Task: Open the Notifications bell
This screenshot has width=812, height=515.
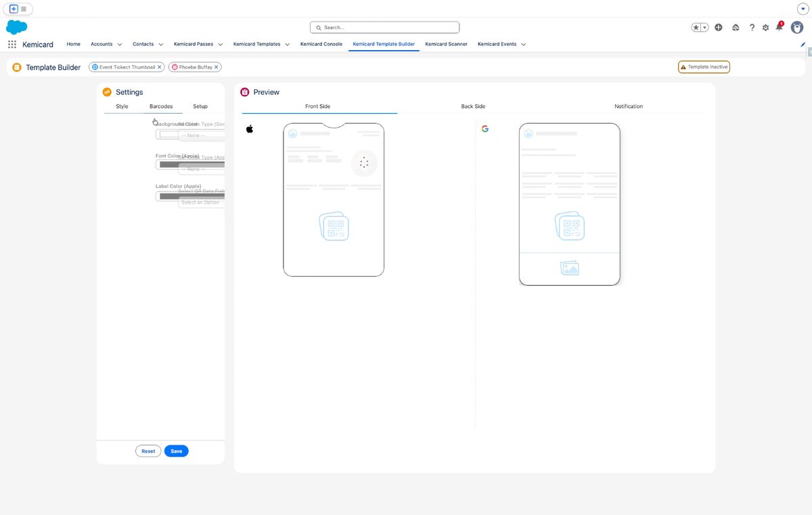Action: click(779, 27)
